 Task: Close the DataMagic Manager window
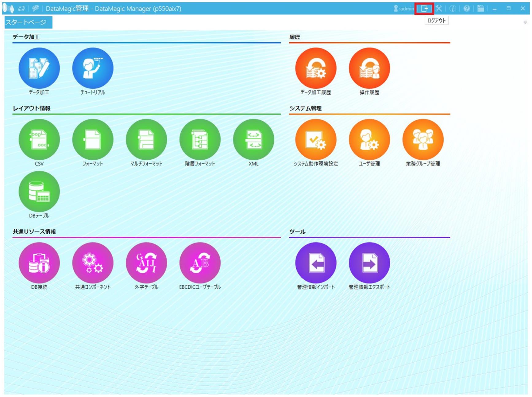point(523,9)
